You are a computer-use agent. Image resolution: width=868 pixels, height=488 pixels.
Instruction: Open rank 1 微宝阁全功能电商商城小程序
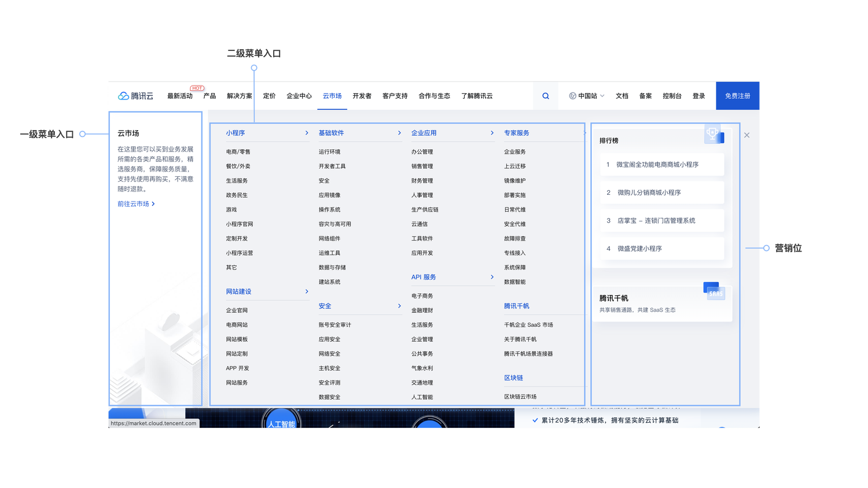(662, 165)
